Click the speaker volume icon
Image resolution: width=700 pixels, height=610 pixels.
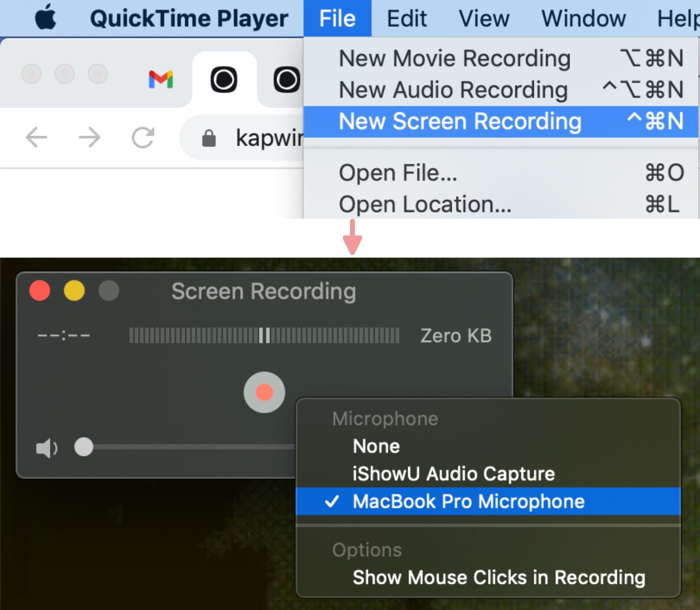point(46,448)
